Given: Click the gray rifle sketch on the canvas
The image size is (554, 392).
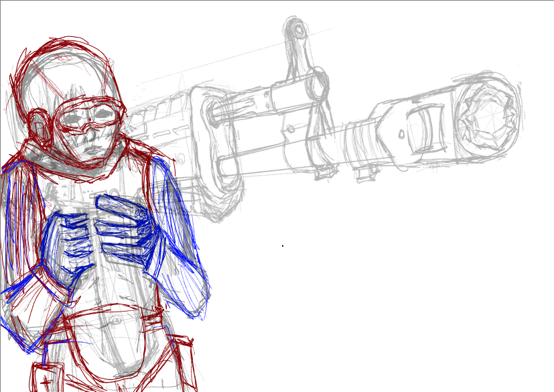Looking at the screenshot, I should 325,120.
